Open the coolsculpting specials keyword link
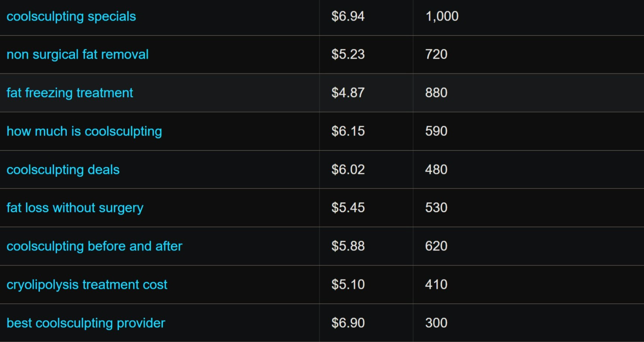 click(71, 17)
